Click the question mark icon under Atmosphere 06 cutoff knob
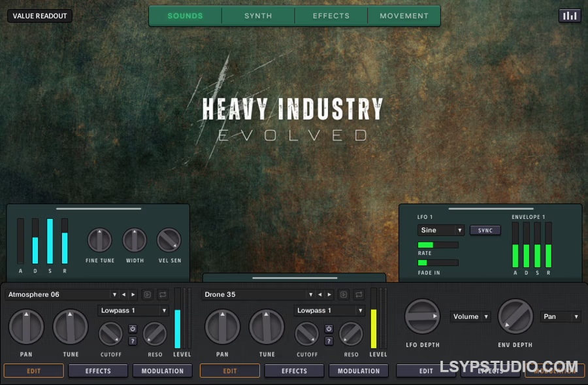The height and width of the screenshot is (385, 588). [x=132, y=341]
